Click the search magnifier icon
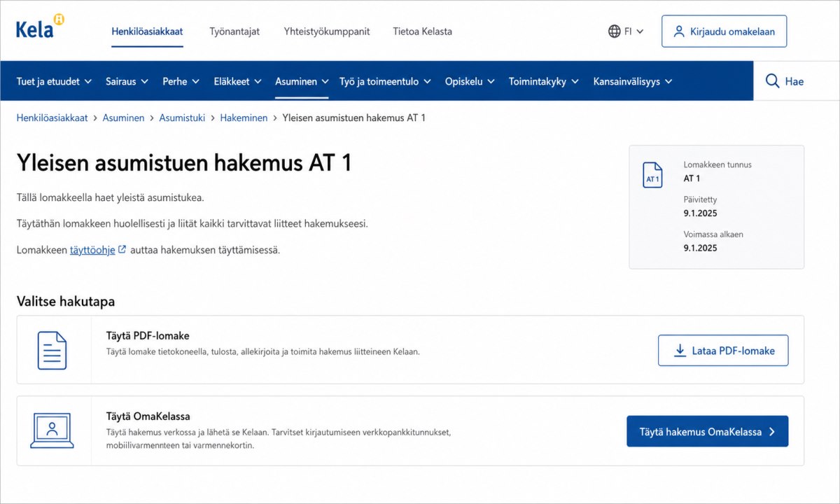Image resolution: width=840 pixels, height=504 pixels. pyautogui.click(x=773, y=81)
